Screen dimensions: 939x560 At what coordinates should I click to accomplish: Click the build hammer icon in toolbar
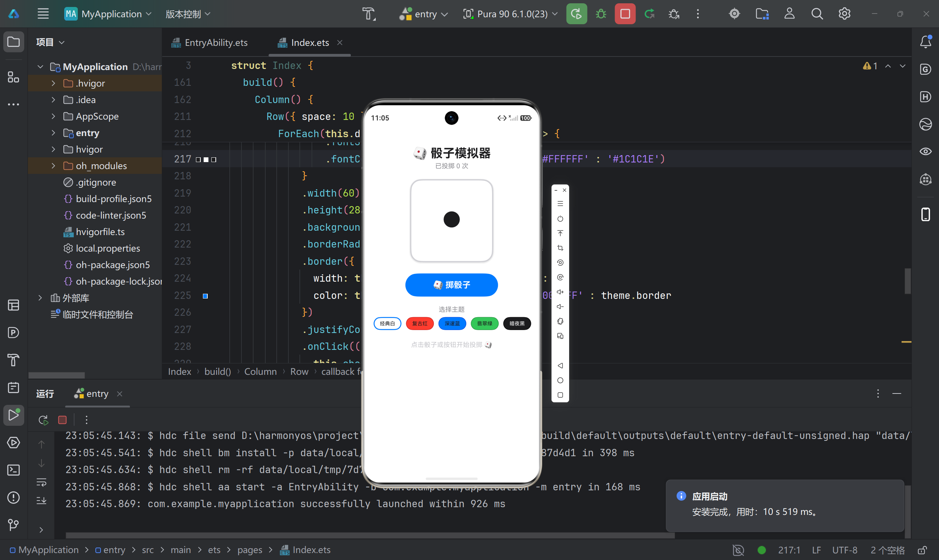(369, 14)
